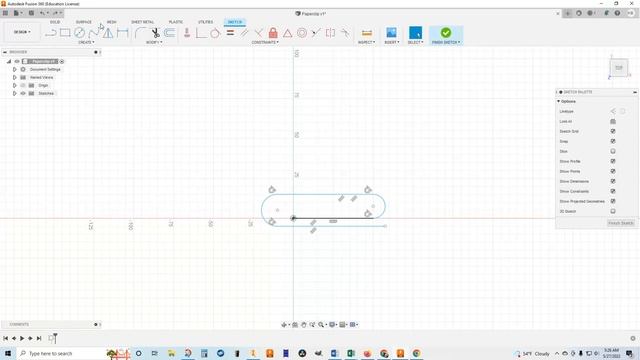Enable the Slice checkbox
This screenshot has height=360, width=640.
(x=613, y=151)
